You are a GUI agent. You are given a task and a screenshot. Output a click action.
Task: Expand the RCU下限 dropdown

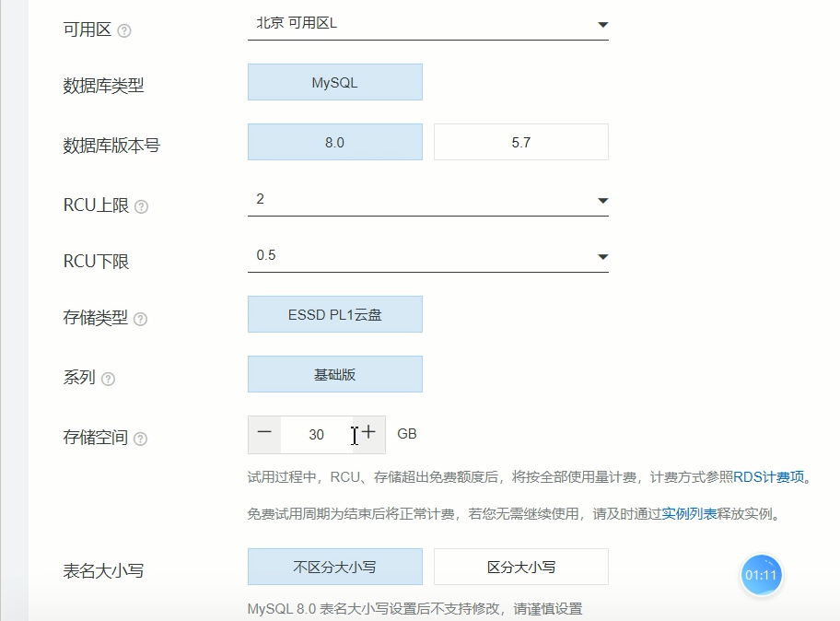(x=427, y=256)
